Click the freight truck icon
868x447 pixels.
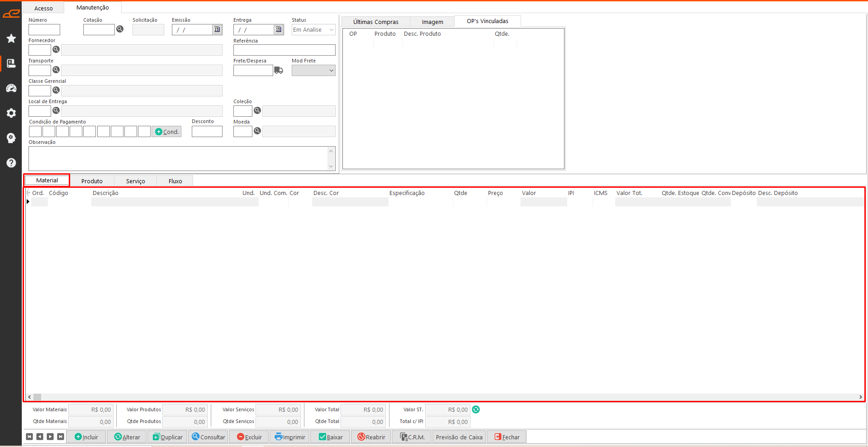pos(279,70)
